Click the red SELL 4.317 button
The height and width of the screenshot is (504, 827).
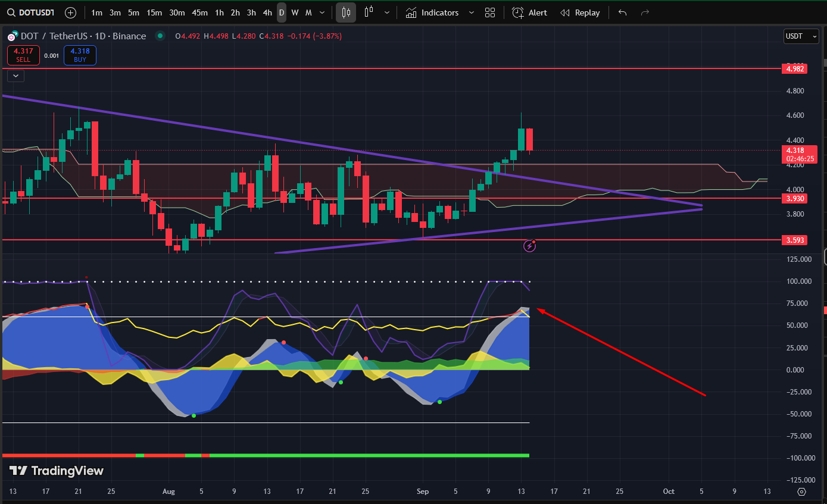tap(23, 55)
